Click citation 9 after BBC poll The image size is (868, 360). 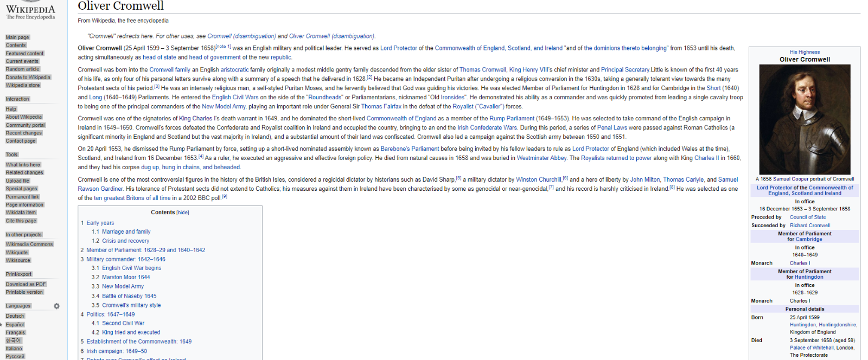(225, 197)
